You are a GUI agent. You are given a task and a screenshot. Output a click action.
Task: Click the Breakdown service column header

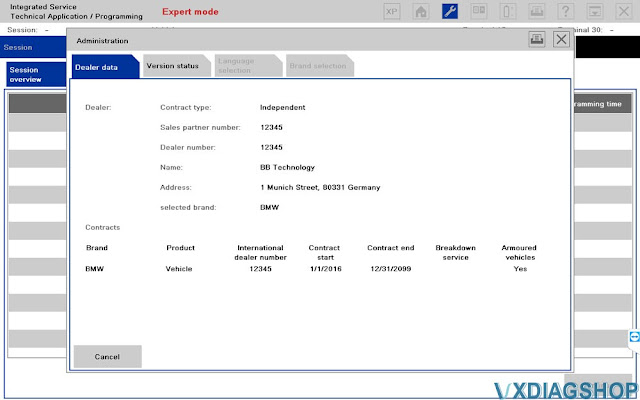click(456, 253)
